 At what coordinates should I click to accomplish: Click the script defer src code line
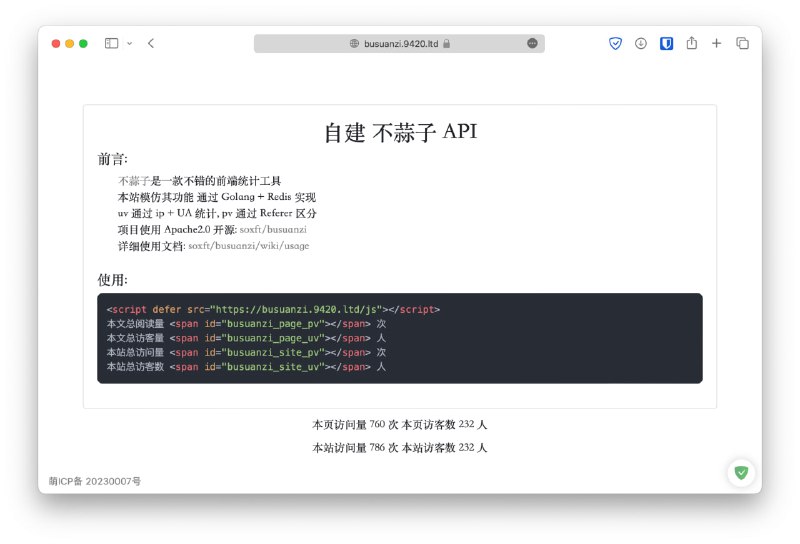[273, 309]
